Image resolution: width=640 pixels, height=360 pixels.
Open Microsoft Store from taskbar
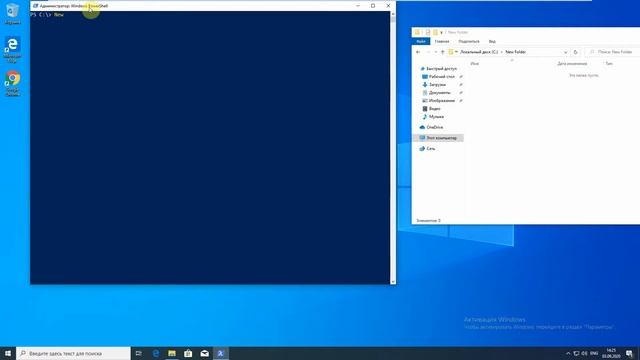188,353
